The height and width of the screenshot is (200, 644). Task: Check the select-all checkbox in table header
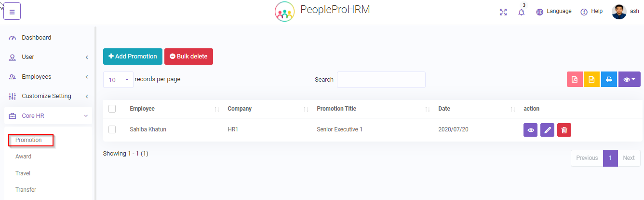click(x=112, y=109)
